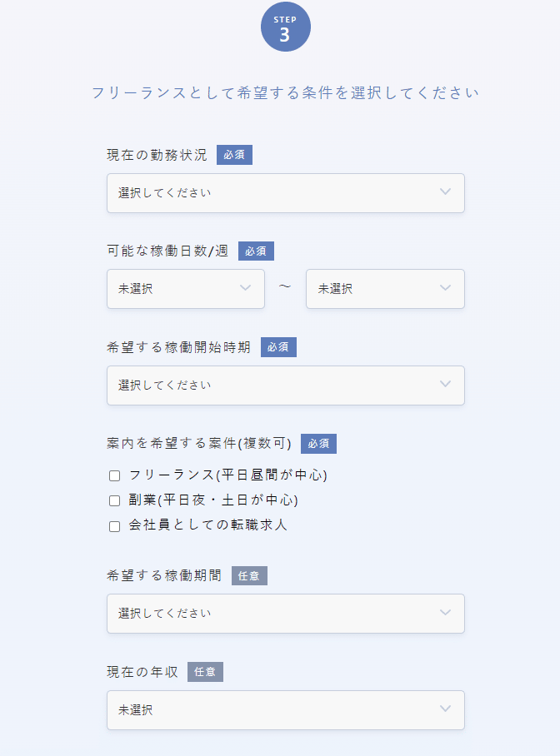This screenshot has height=756, width=560.
Task: Click the 副業(平日夜・土日が中心) label text
Action: (x=213, y=500)
